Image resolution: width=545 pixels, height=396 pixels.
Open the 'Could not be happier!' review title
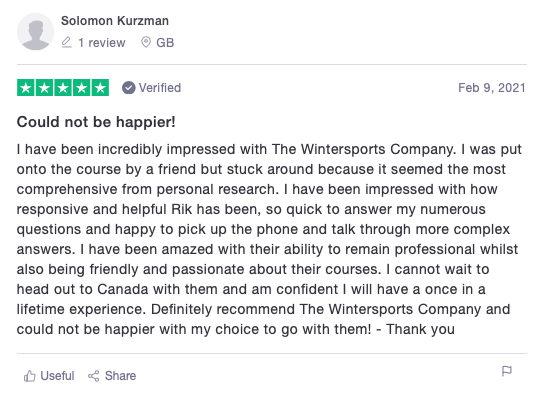pyautogui.click(x=96, y=122)
